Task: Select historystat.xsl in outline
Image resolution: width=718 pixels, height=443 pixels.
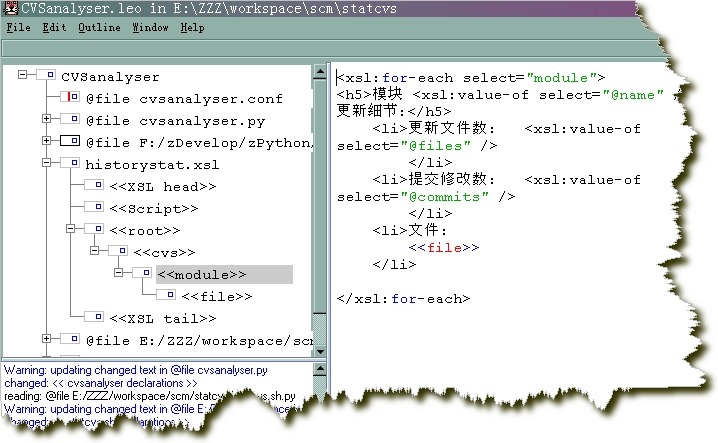Action: [152, 165]
